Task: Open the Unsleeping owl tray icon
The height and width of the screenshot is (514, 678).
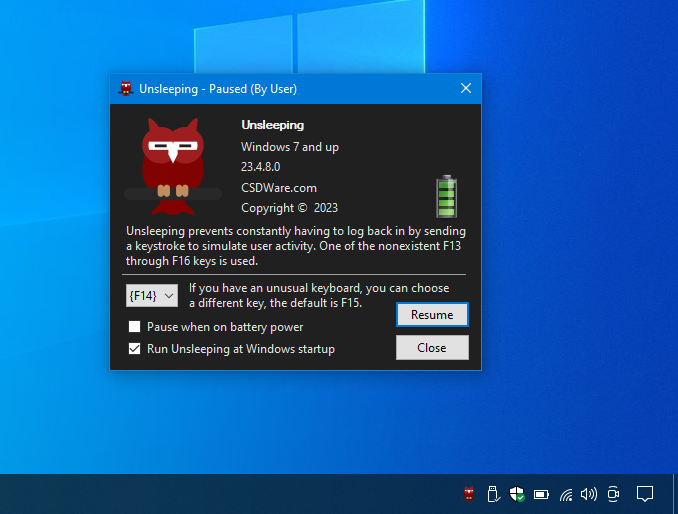Action: point(469,494)
